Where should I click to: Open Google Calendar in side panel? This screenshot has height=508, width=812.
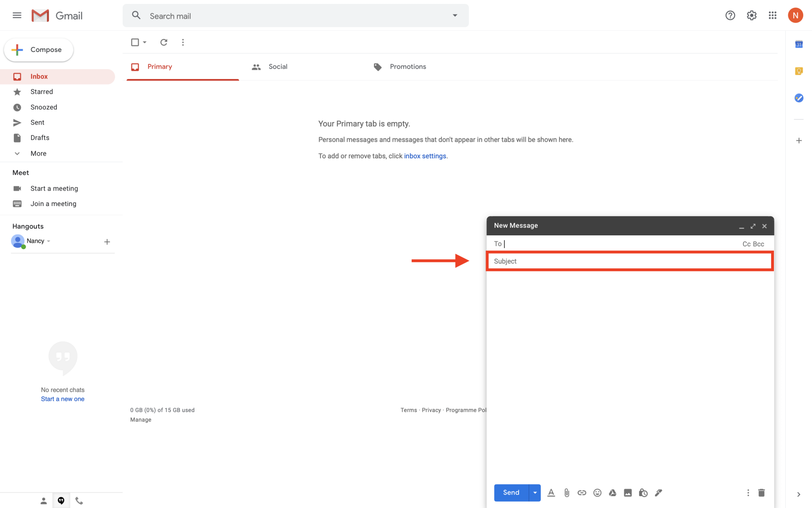coord(799,44)
